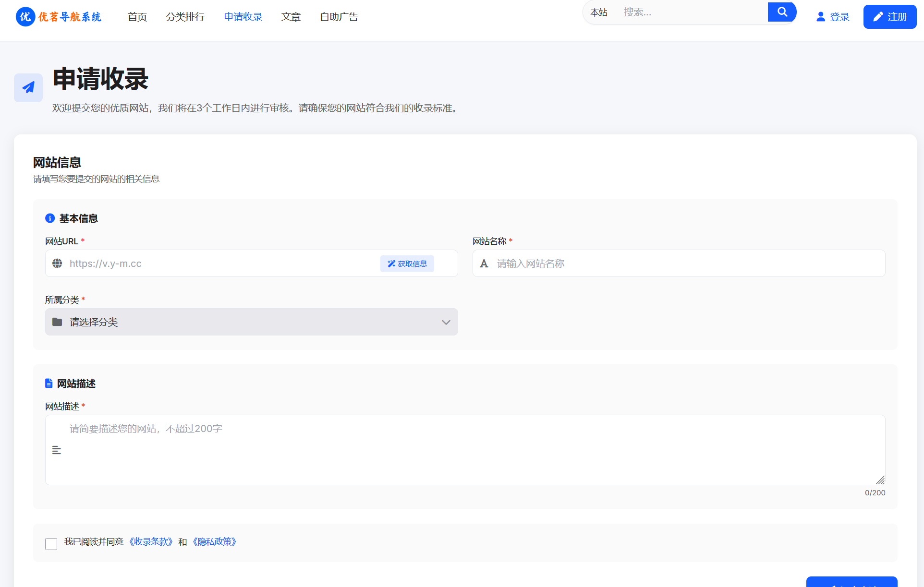Click the globe icon in the URL field

click(57, 264)
